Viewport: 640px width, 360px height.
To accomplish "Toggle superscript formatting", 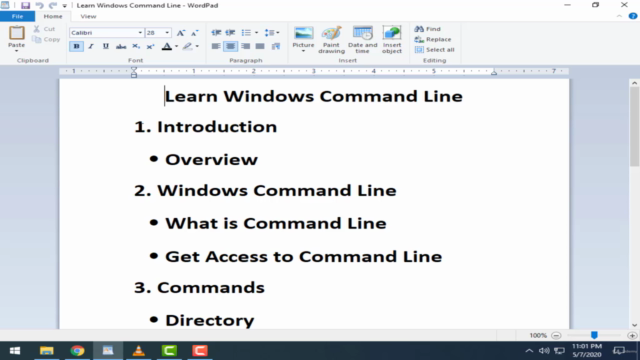I will [151, 46].
